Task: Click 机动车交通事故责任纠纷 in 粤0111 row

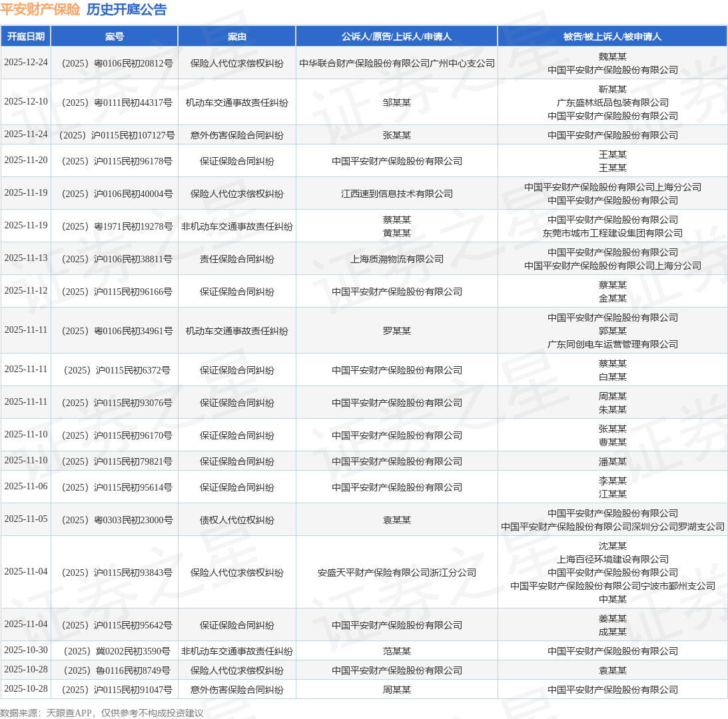Action: click(x=237, y=102)
